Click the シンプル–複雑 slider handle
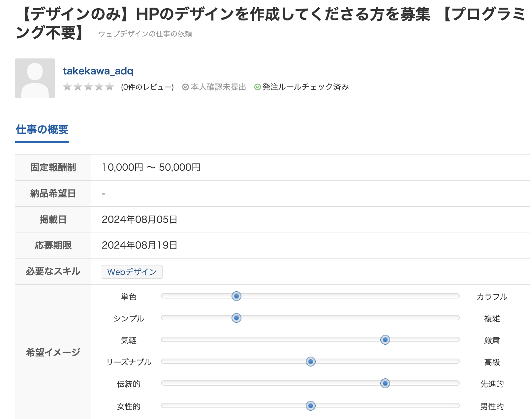Image resolution: width=532 pixels, height=419 pixels. (236, 318)
